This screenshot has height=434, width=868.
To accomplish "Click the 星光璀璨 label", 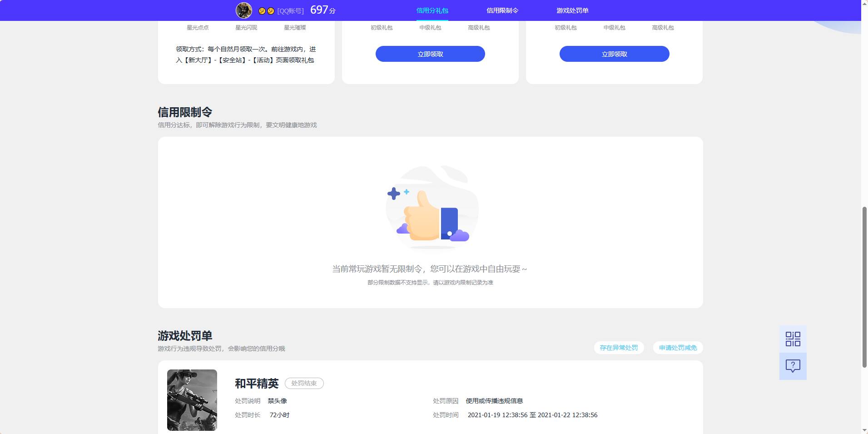I will (x=295, y=28).
